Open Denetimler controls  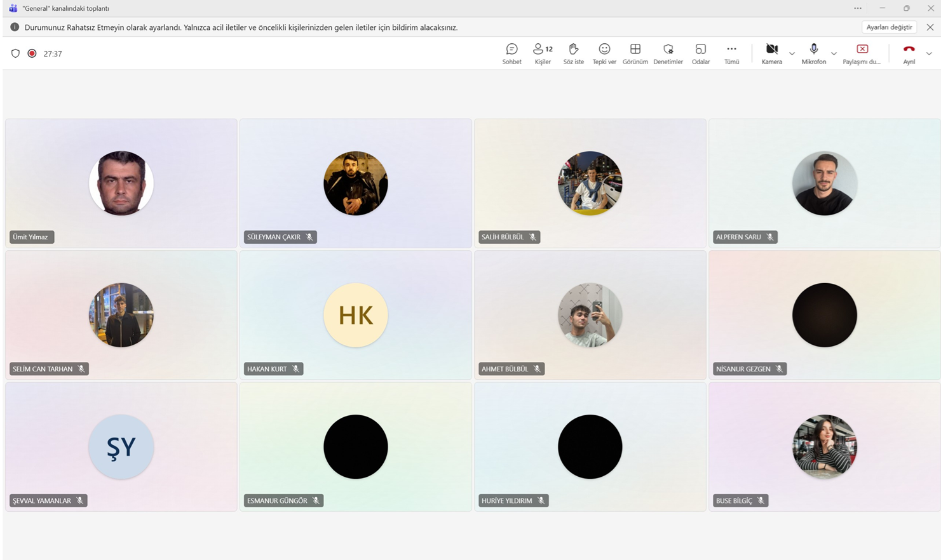(668, 54)
